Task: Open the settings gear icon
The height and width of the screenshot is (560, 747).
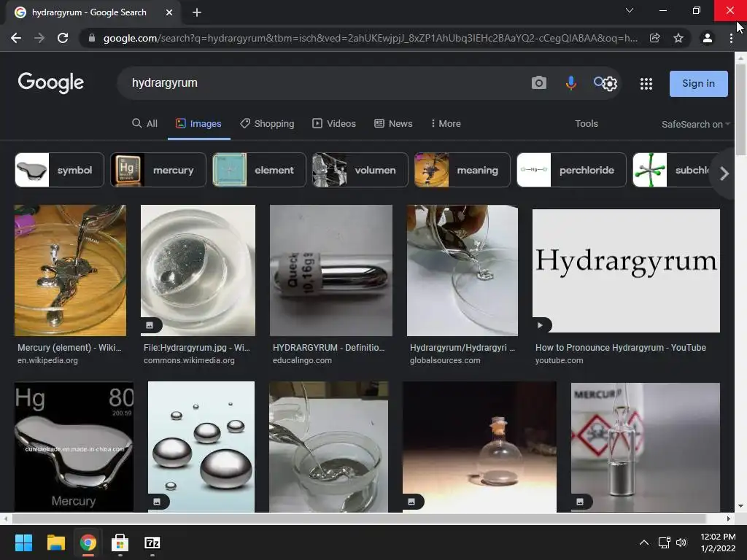Action: (611, 84)
